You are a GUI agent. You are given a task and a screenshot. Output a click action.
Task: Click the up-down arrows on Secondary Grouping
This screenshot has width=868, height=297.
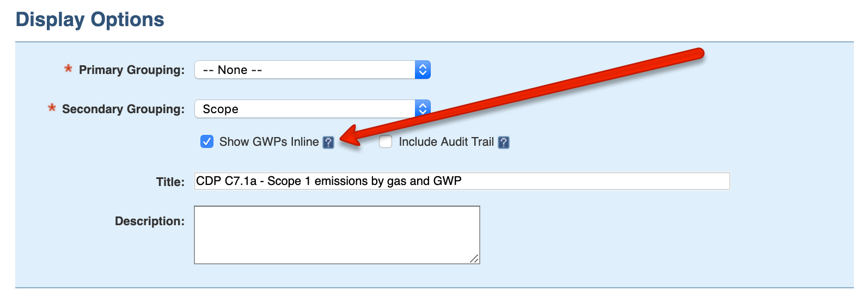(423, 109)
